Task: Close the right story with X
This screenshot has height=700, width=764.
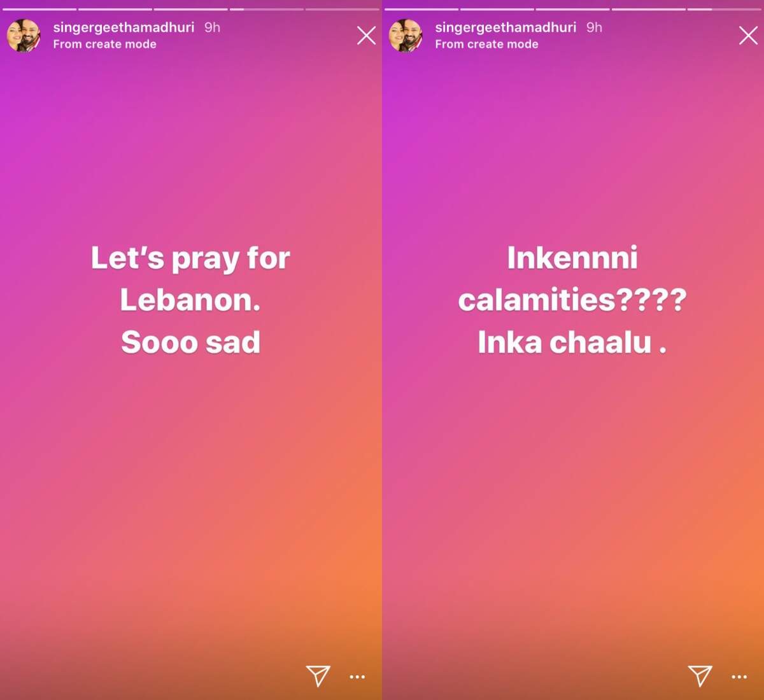Action: point(748,36)
